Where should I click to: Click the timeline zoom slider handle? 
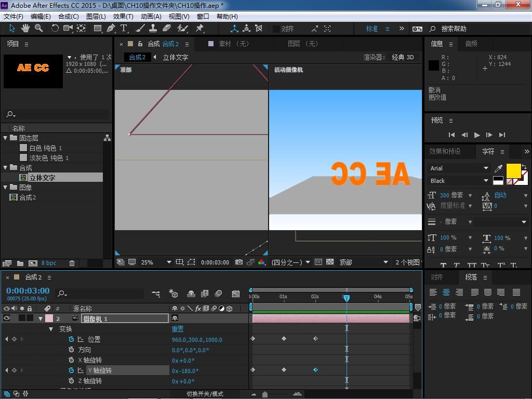click(x=265, y=394)
